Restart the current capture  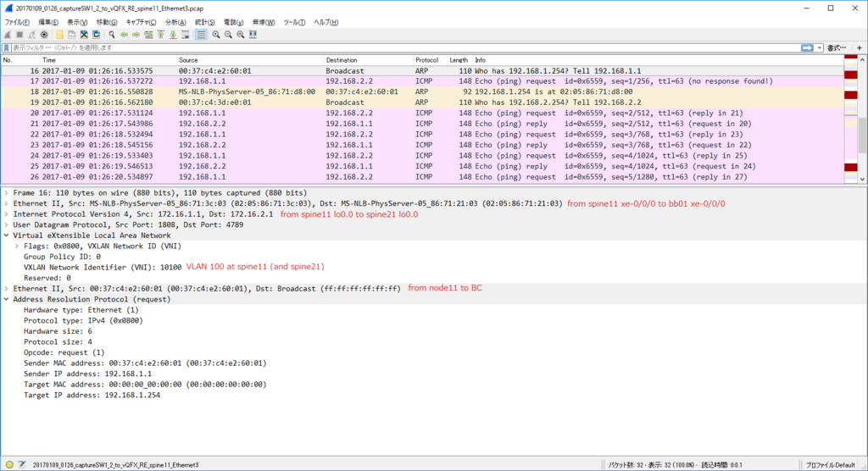[32, 35]
